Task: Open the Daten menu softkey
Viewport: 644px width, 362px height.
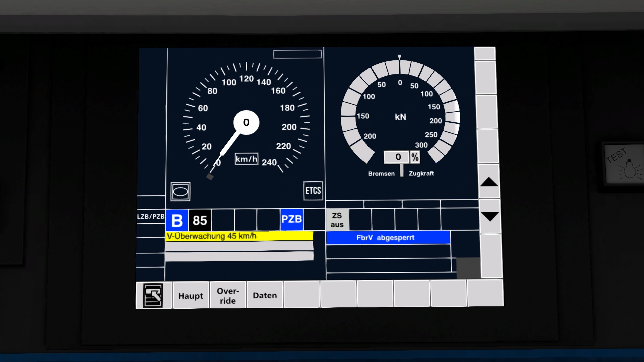Action: coord(265,295)
